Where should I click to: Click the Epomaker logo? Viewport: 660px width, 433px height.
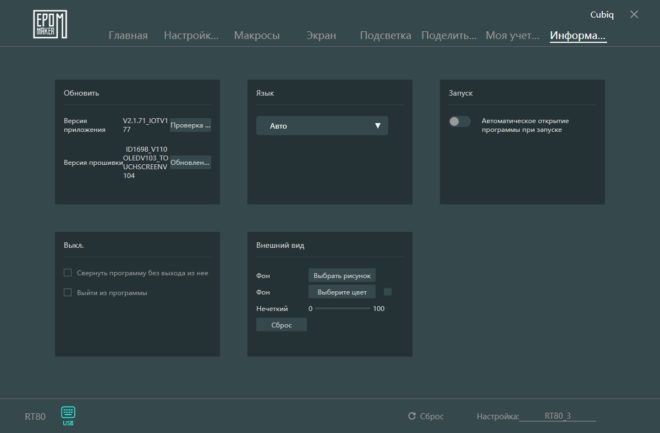click(x=50, y=24)
